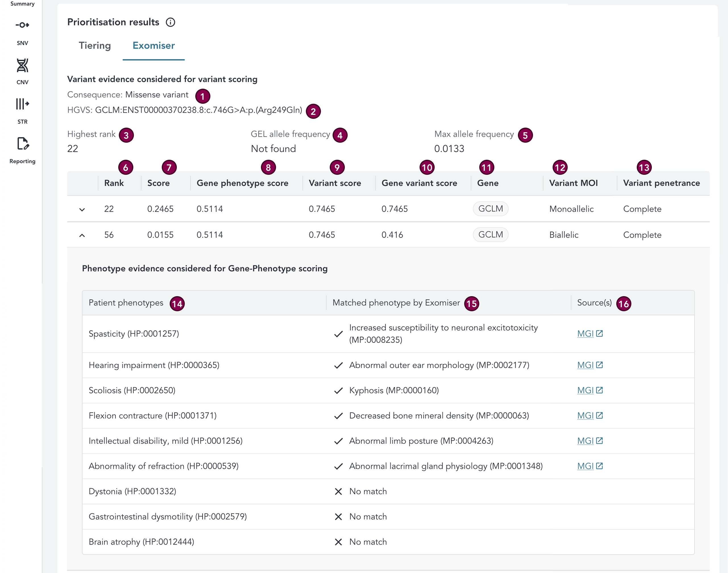
Task: Open MGI external link for Spasticity match
Action: pos(586,333)
